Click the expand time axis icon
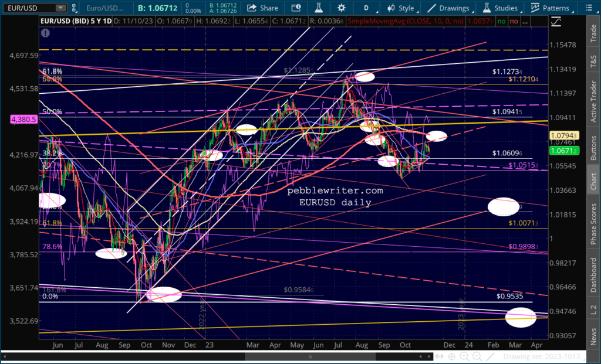This screenshot has width=601, height=364. tap(439, 357)
